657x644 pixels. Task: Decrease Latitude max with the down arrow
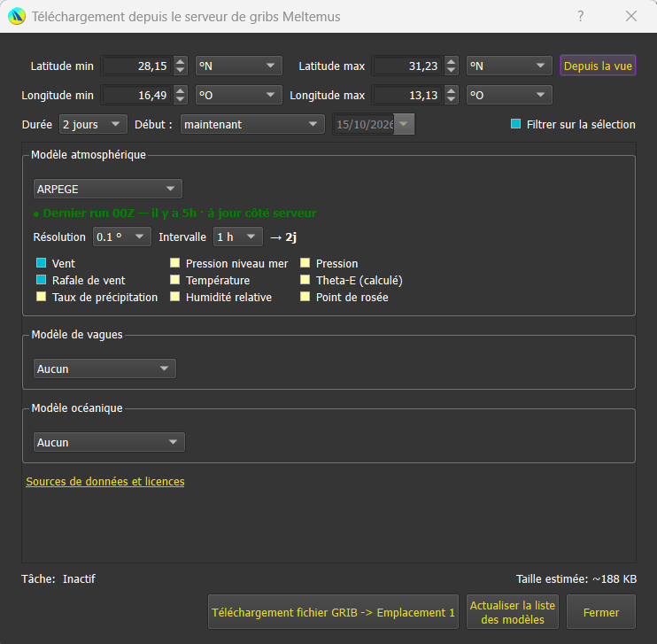tap(451, 70)
